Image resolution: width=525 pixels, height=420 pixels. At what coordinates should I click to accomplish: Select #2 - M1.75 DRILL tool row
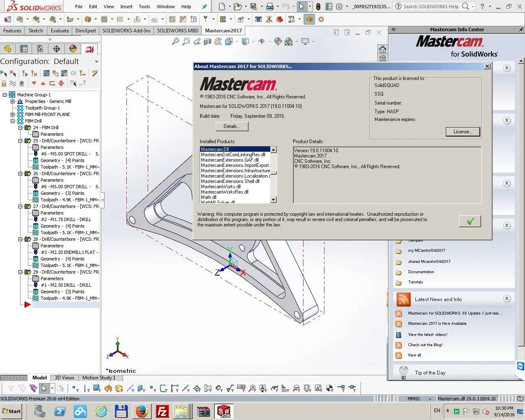[x=66, y=219]
